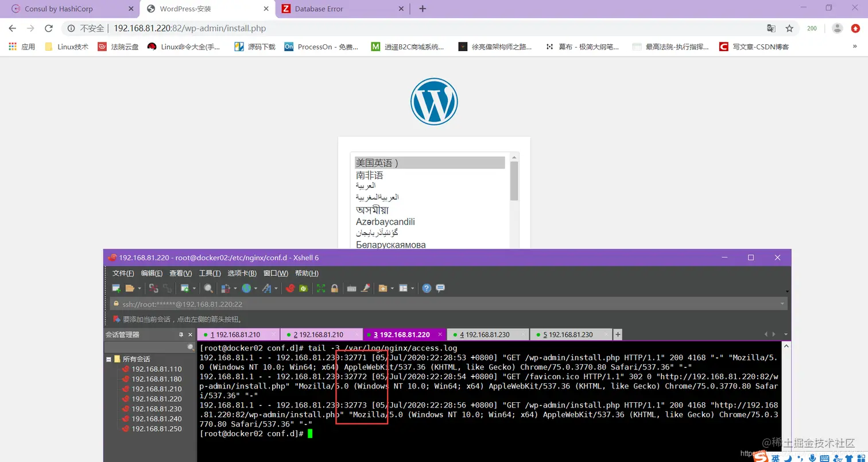868x462 pixels.
Task: Expand the arrow next to the Properties icon
Action: (195, 288)
